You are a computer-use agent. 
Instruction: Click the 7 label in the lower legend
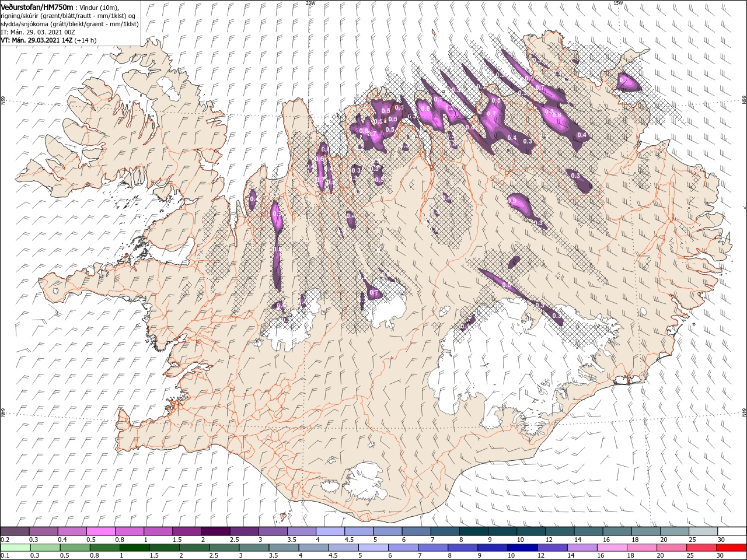coord(419,555)
